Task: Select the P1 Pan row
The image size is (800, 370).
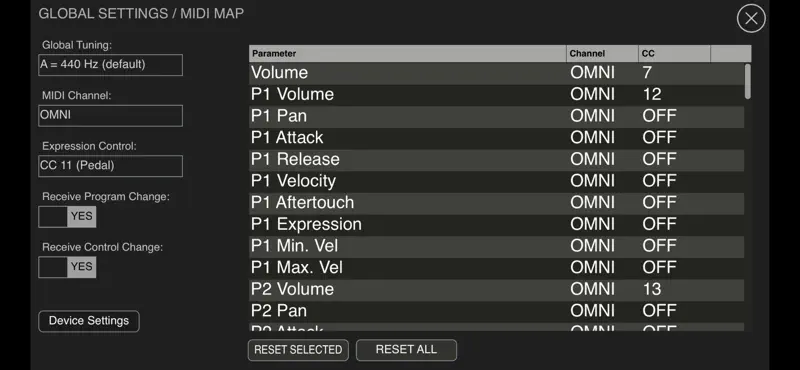Action: pos(496,116)
